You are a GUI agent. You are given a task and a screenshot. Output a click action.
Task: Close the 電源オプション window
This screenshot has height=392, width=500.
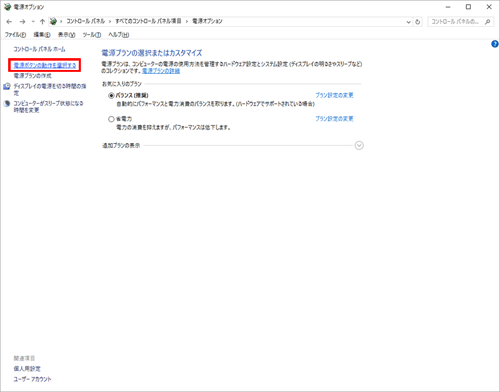coord(489,7)
